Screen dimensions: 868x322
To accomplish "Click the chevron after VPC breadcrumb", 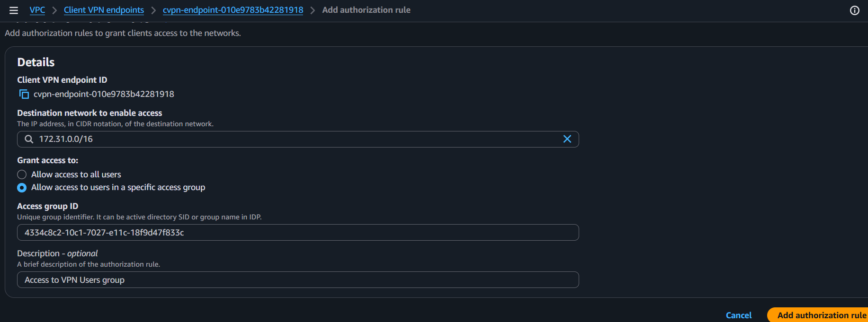I will point(54,10).
